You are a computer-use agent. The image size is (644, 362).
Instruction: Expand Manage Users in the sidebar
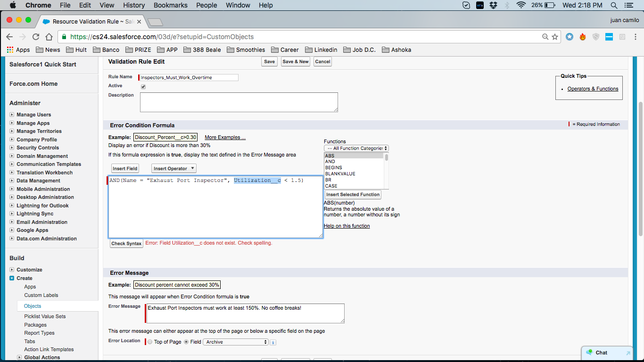pyautogui.click(x=12, y=115)
